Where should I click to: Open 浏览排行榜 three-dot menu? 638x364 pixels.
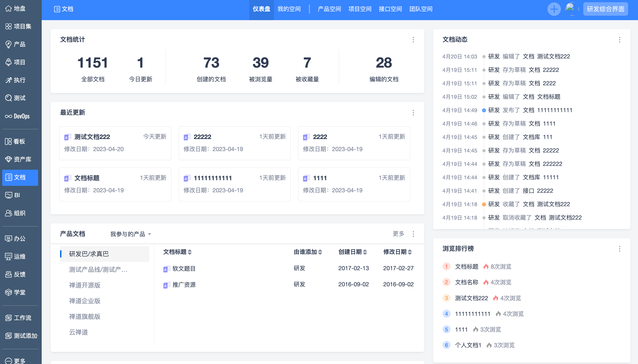coord(619,249)
